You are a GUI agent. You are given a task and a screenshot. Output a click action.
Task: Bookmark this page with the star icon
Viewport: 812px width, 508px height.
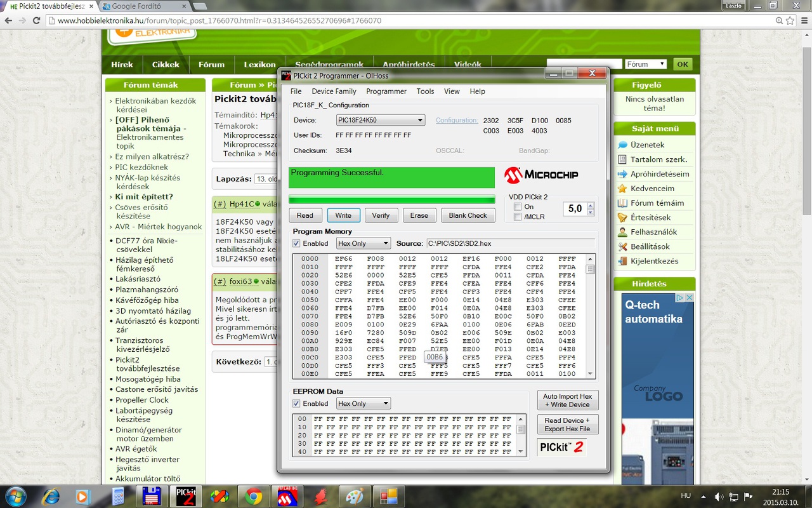tap(790, 20)
